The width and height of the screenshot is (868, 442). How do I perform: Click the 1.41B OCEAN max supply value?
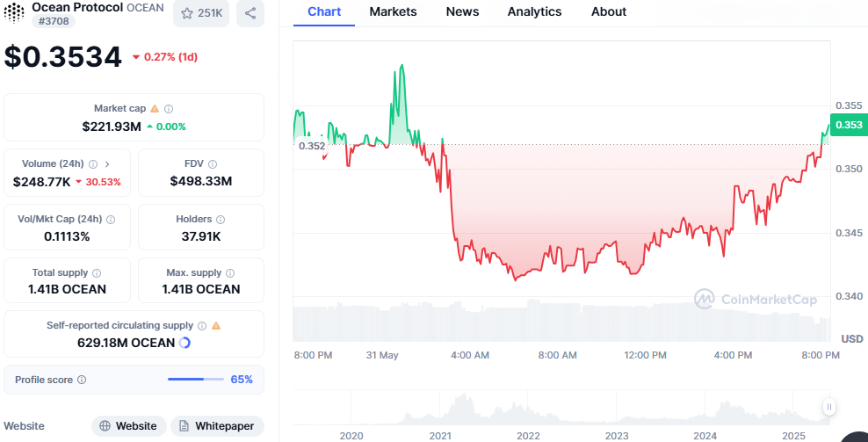tap(201, 289)
